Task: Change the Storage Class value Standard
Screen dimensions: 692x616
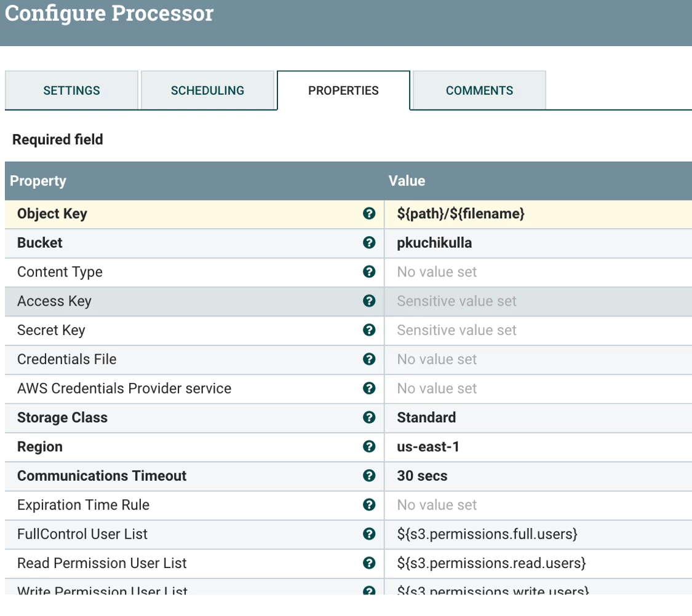Action: point(538,417)
